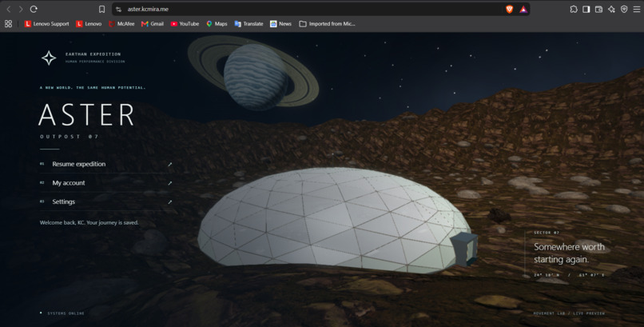Open the browser hamburger menu
Viewport: 644px width, 327px height.
(637, 9)
